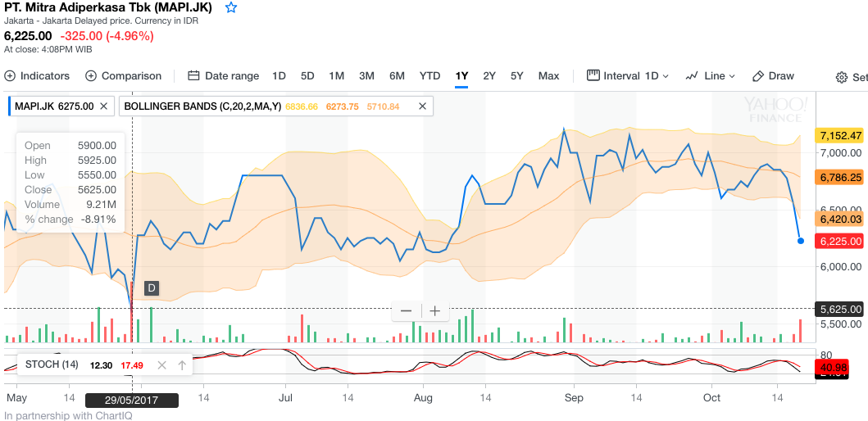
Task: Select the 1D time range
Action: (279, 76)
